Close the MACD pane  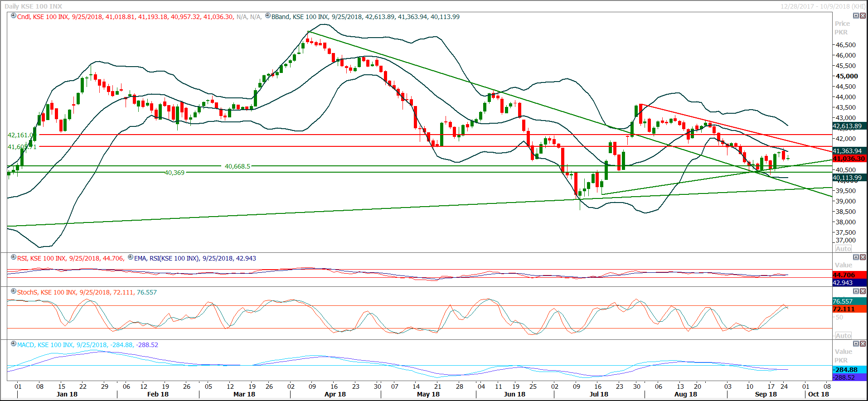(x=863, y=343)
